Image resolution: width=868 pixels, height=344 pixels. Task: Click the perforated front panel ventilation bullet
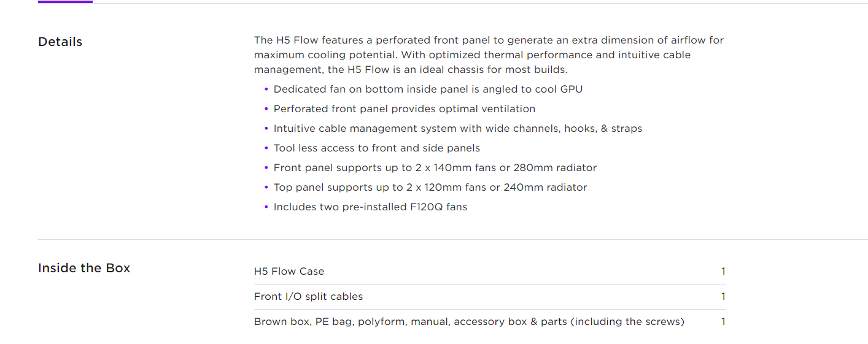pos(405,109)
